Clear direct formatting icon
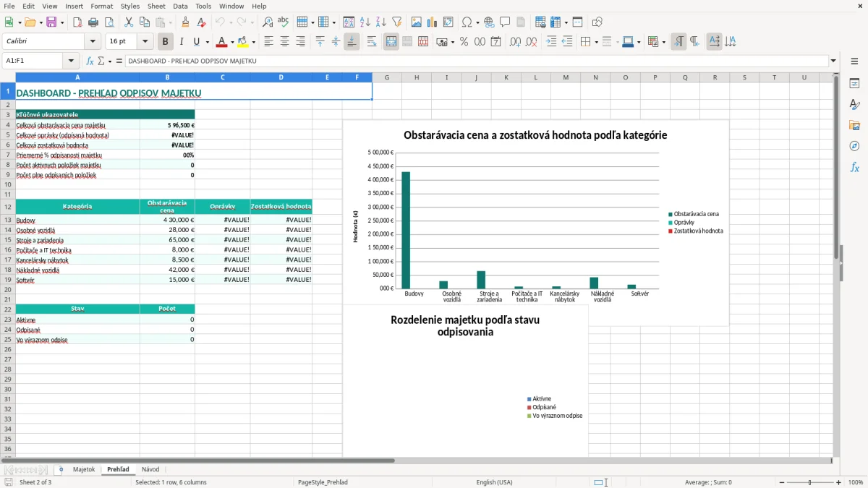 [x=200, y=22]
